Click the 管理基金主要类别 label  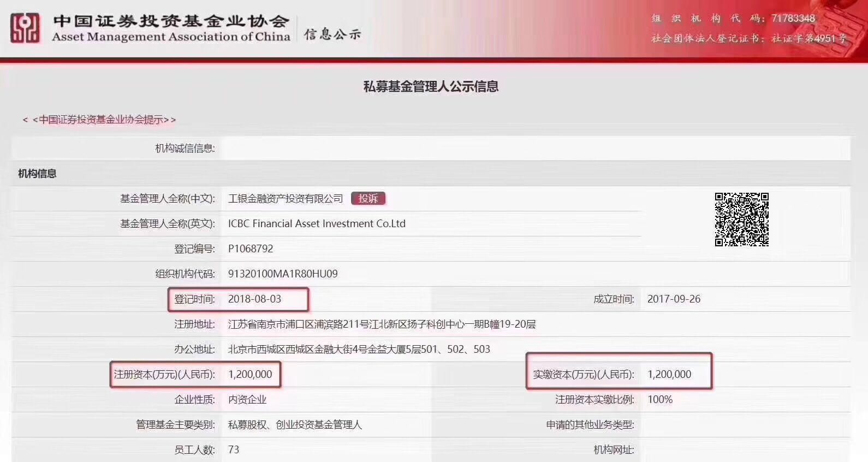click(x=176, y=424)
